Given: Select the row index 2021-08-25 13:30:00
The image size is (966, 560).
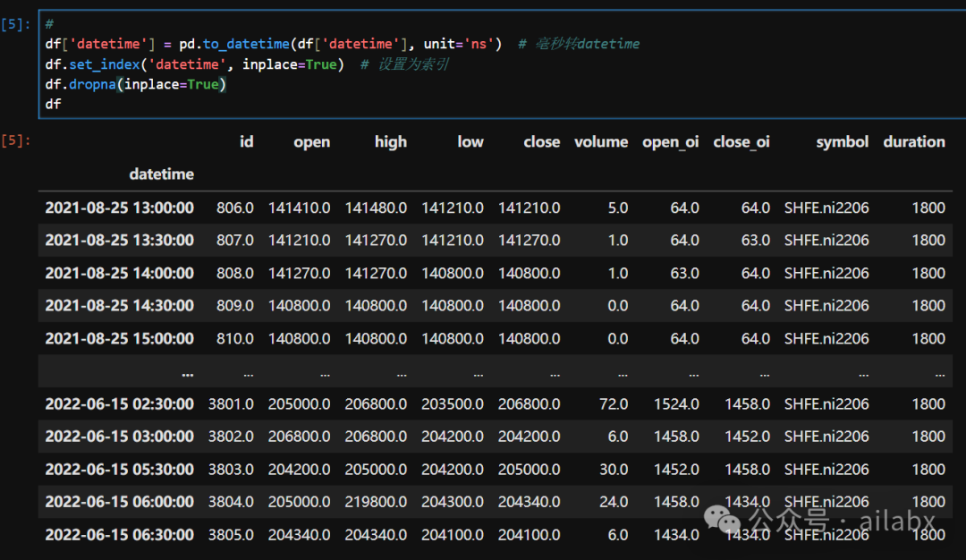Looking at the screenshot, I should tap(120, 241).
